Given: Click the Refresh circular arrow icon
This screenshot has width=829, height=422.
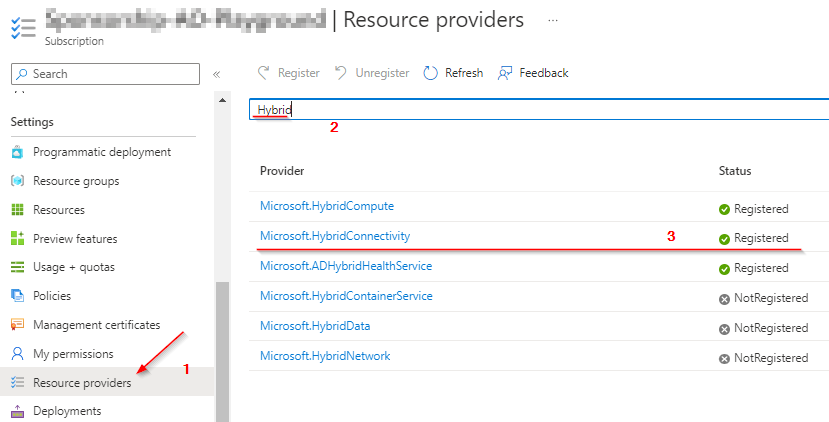Looking at the screenshot, I should (x=430, y=73).
